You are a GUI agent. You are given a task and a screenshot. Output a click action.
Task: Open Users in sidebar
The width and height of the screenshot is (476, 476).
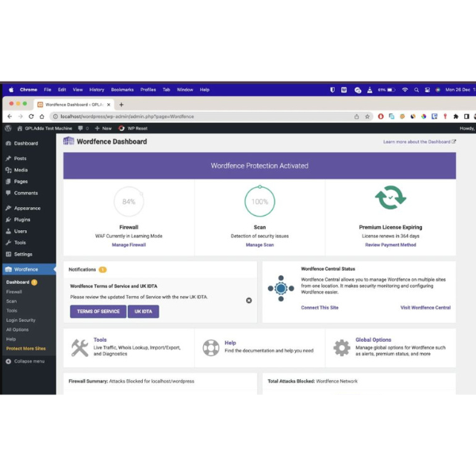pos(21,232)
